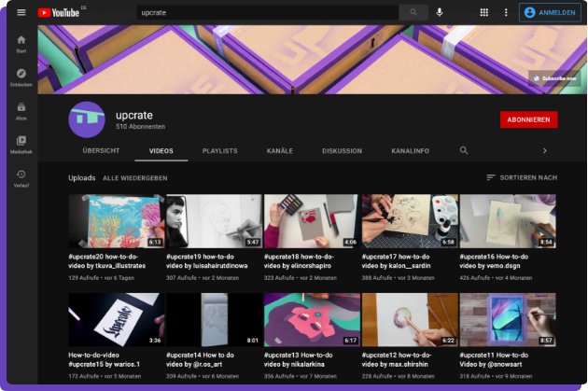
Task: Click Subscribe now banner link
Action: pos(555,78)
